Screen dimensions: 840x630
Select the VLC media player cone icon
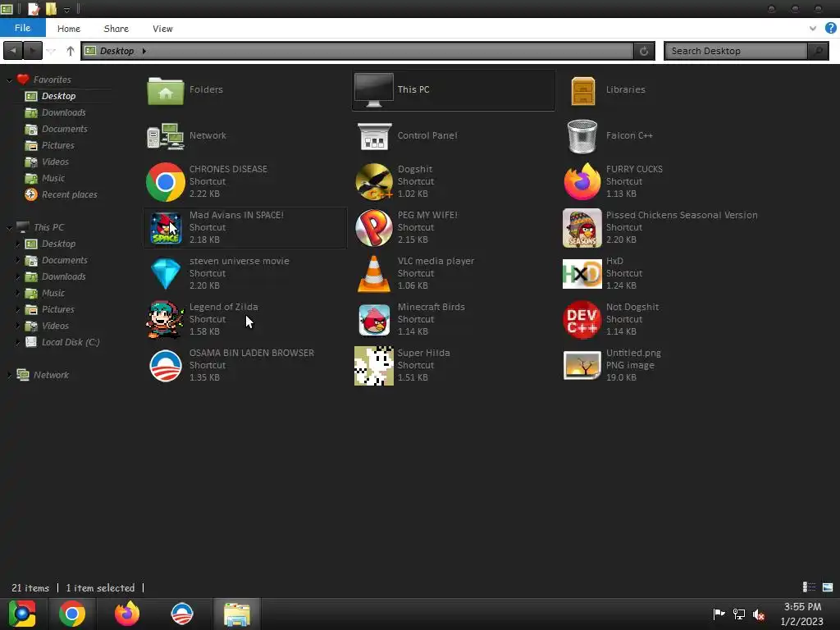374,274
